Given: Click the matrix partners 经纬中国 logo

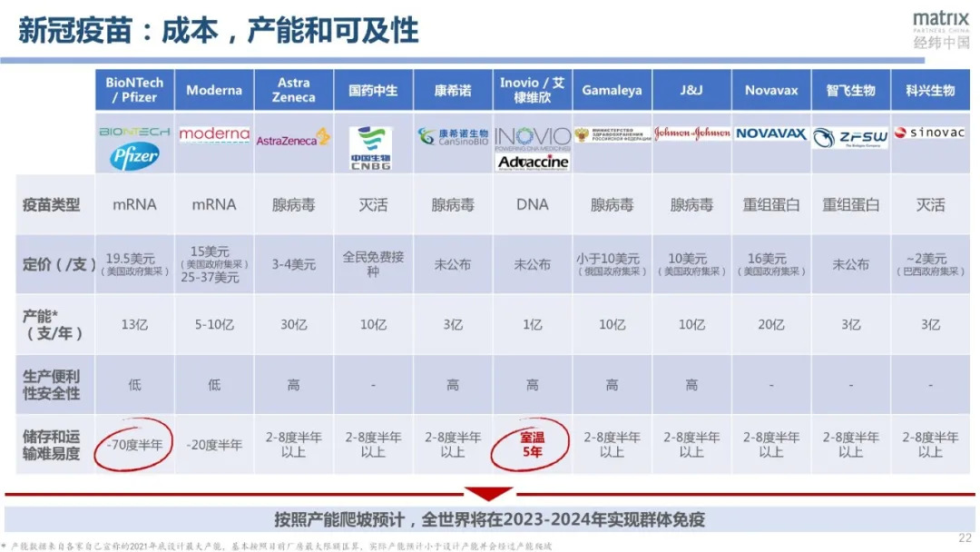Looking at the screenshot, I should [x=941, y=30].
